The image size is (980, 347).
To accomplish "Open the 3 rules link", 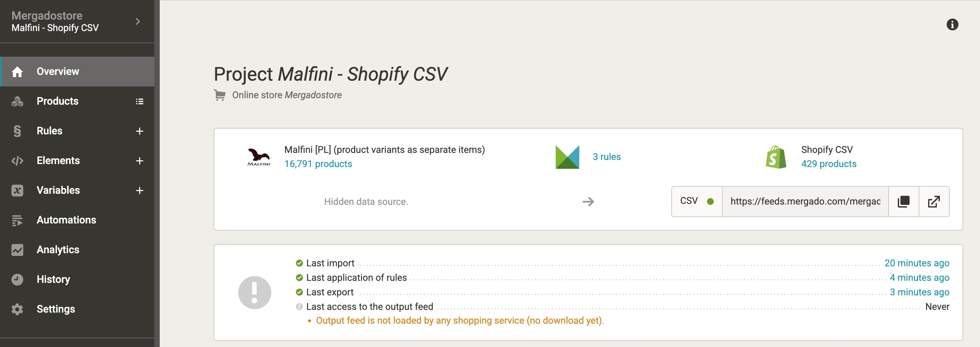I will click(606, 157).
